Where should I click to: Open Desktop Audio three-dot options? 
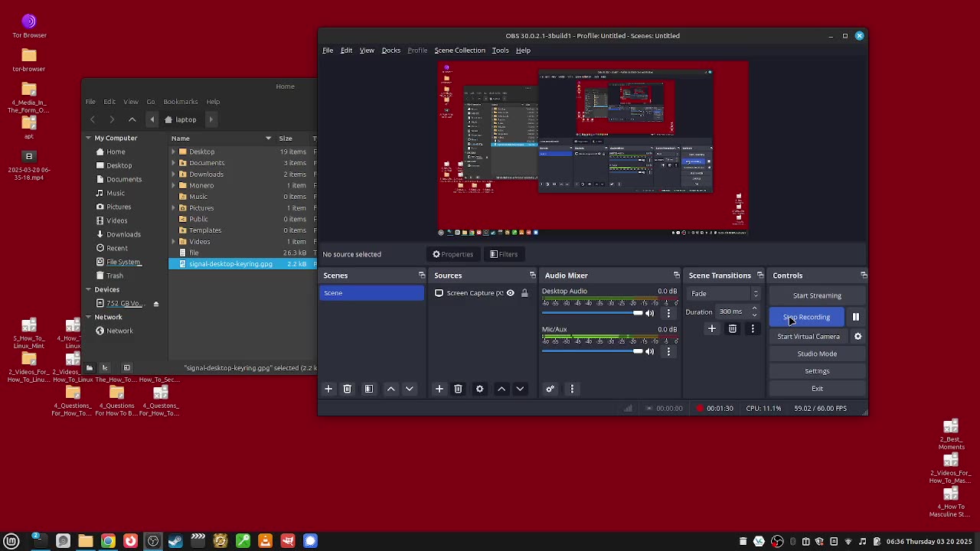click(668, 313)
